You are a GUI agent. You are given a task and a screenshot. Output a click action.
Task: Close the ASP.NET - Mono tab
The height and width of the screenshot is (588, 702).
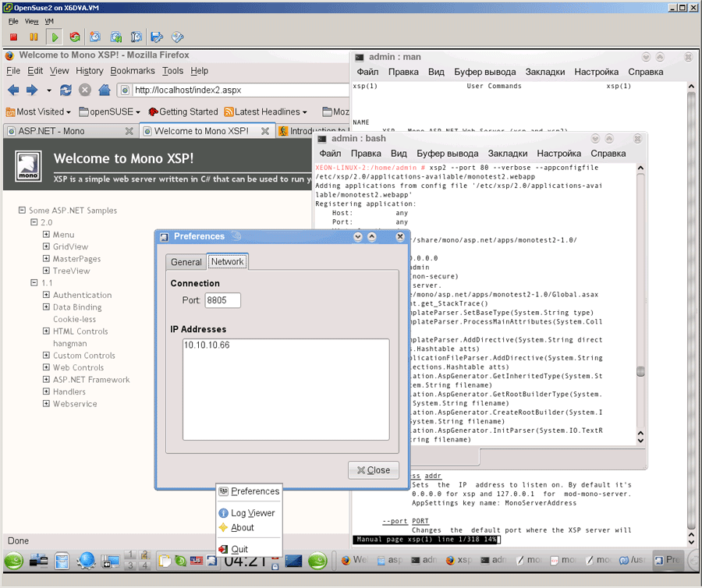[x=129, y=131]
